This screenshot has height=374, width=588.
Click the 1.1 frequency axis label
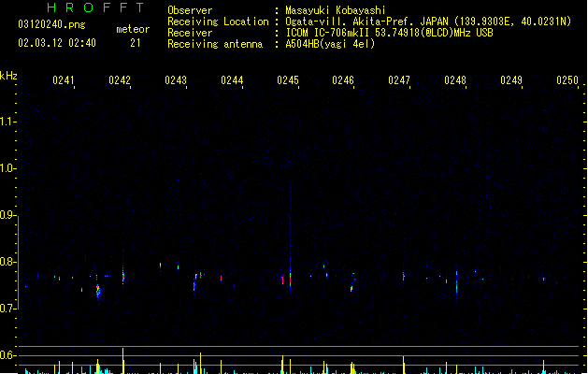click(x=7, y=122)
